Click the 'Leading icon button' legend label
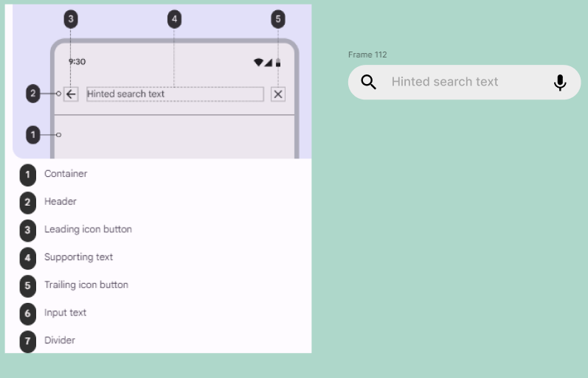 pyautogui.click(x=88, y=229)
